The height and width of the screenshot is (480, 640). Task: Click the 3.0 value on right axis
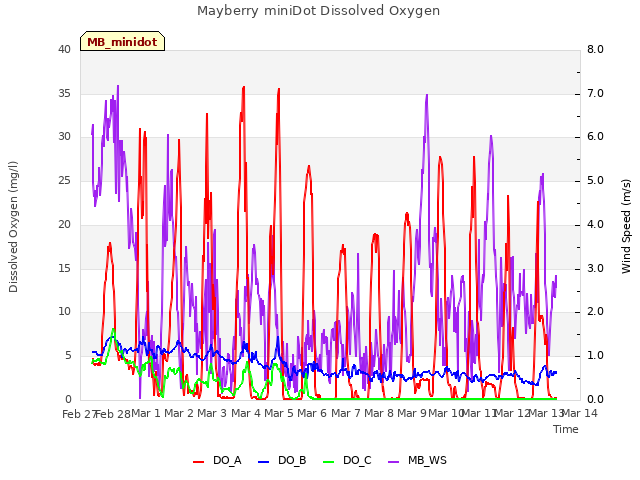point(596,268)
